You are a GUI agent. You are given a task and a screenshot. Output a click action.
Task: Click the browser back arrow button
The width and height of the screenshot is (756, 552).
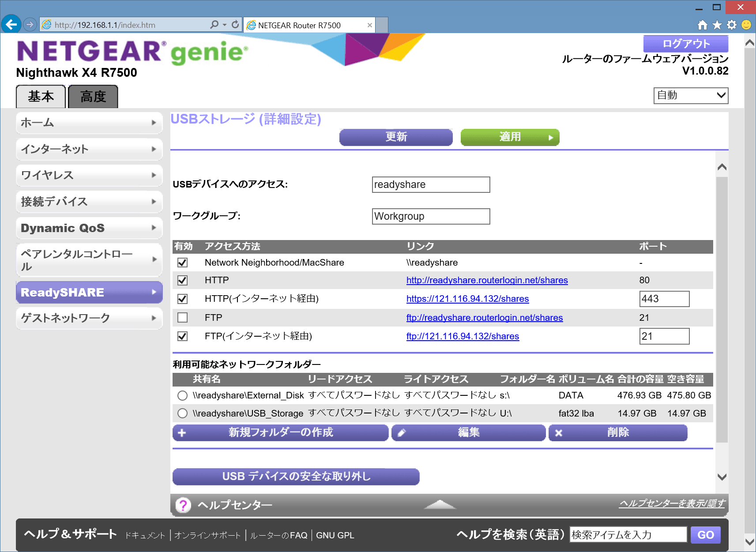[x=11, y=24]
